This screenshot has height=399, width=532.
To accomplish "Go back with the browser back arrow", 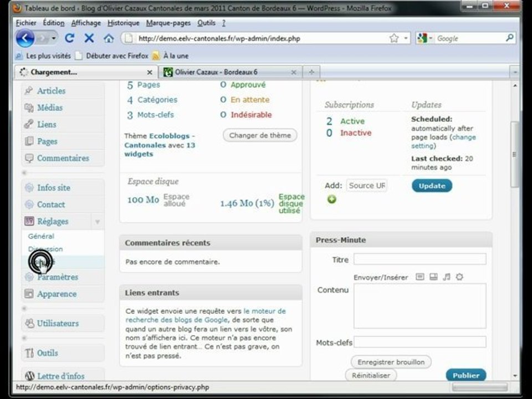I will click(x=25, y=38).
